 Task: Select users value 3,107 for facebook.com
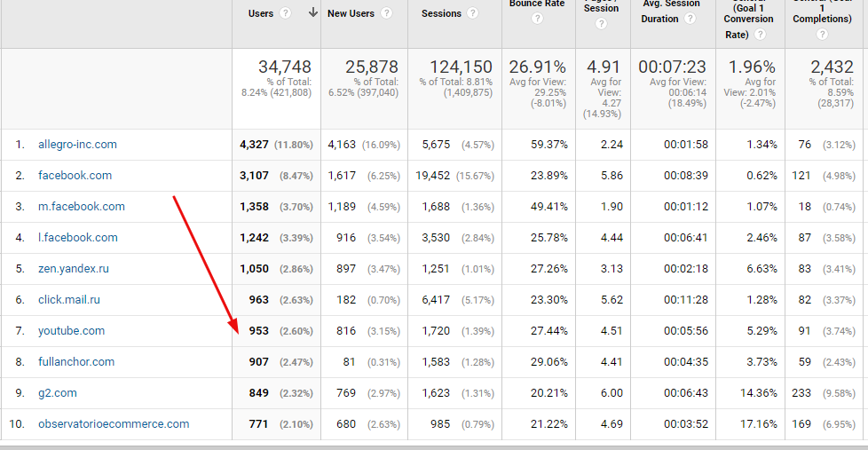pos(254,176)
